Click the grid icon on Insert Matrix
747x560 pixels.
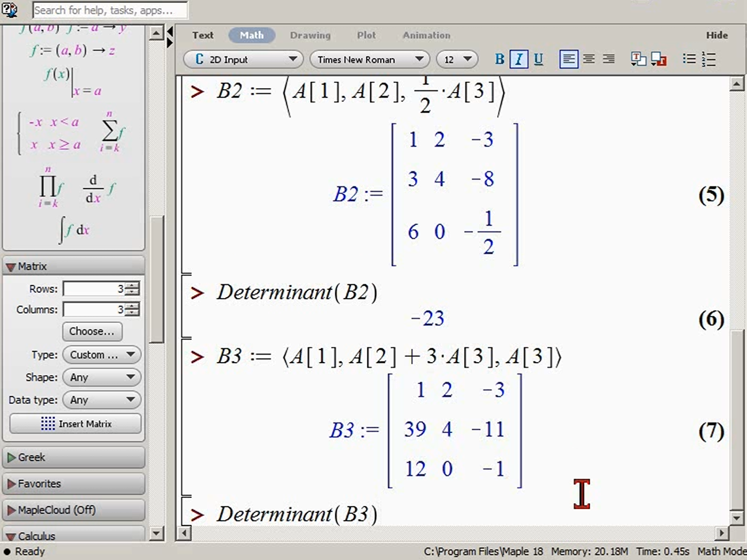click(x=48, y=424)
